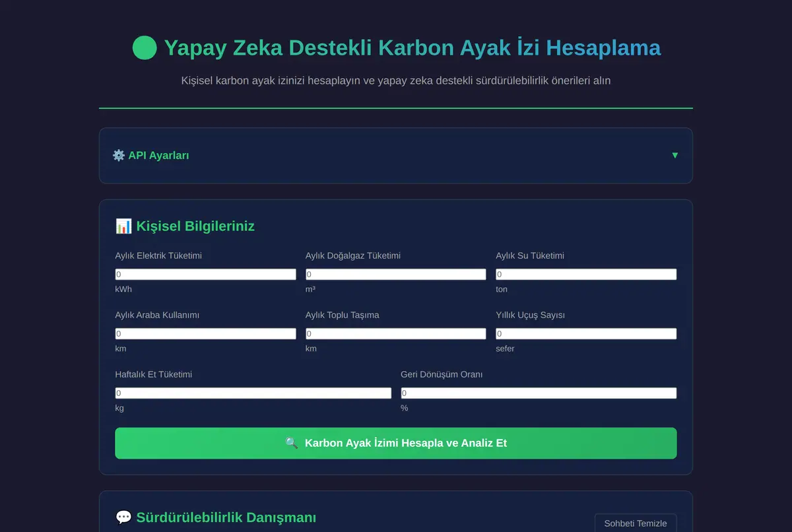Click the Yapay Zeka Destekli Karbon Ayak İzi title

pyautogui.click(x=412, y=48)
